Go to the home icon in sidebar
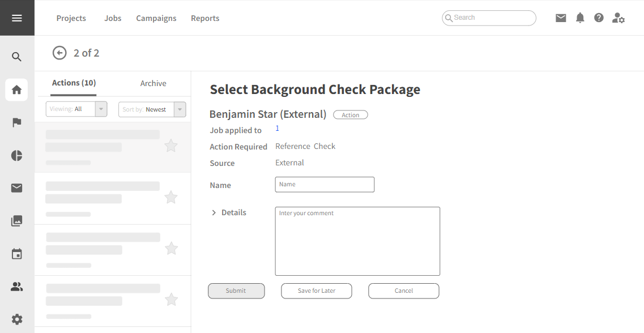This screenshot has width=644, height=333. click(x=17, y=89)
